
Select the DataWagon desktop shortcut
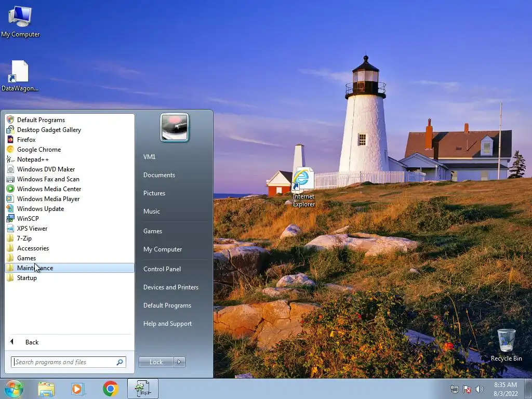click(x=20, y=76)
